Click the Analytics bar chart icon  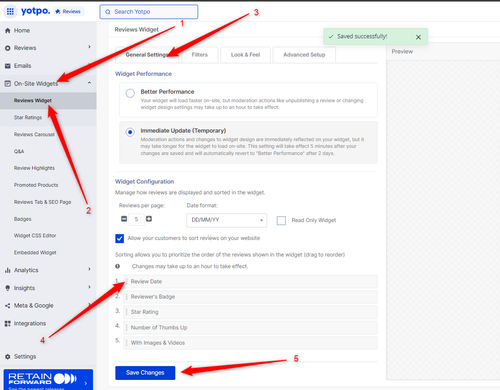(8, 270)
